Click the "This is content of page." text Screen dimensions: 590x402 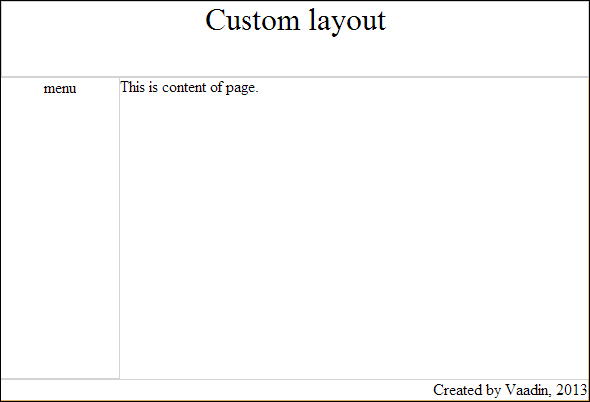coord(189,88)
